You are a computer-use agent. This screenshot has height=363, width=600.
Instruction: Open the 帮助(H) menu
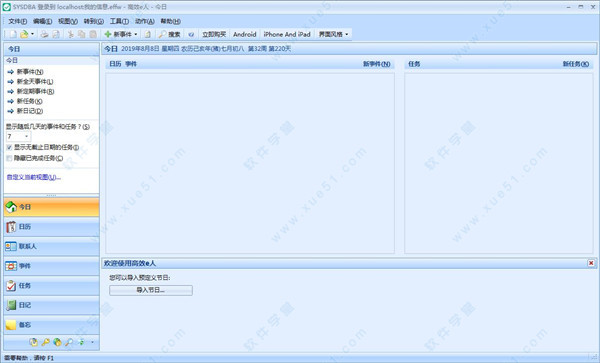pos(170,21)
